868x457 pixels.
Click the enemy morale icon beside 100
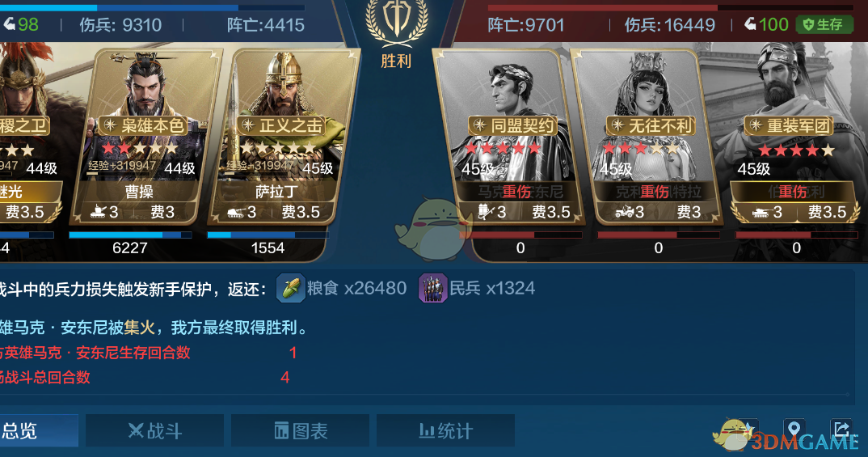pos(750,24)
